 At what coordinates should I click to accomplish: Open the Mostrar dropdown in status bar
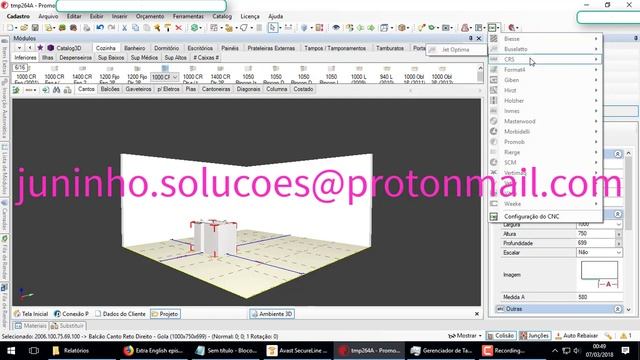[464, 336]
